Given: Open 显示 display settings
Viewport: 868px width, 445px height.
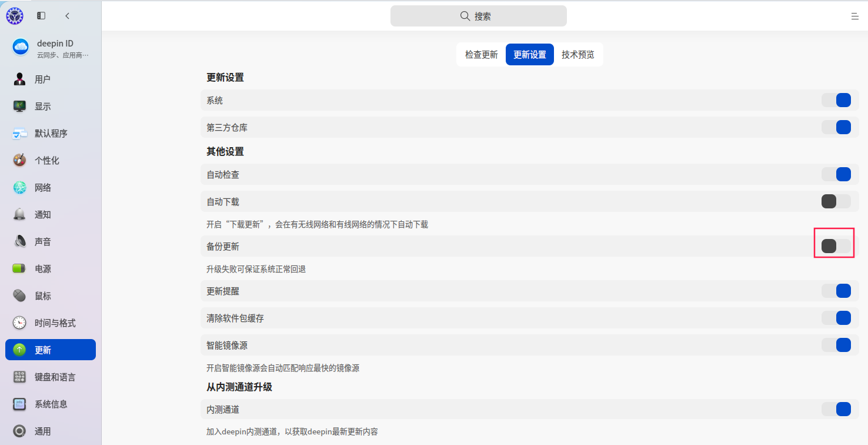Looking at the screenshot, I should [x=51, y=107].
